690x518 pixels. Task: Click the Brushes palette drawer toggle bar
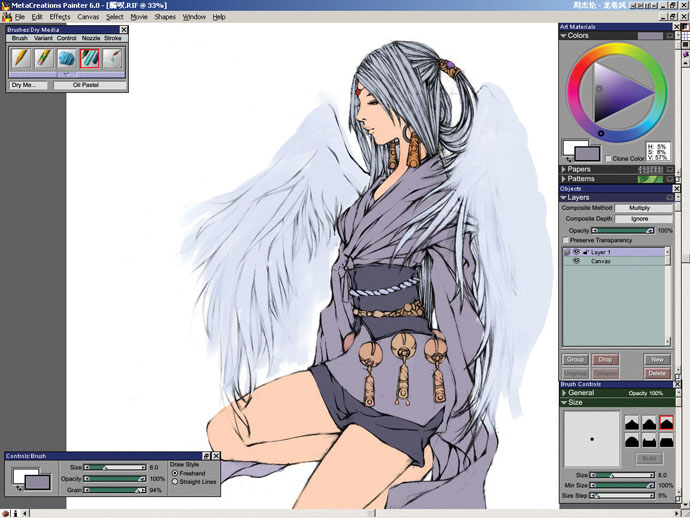67,75
